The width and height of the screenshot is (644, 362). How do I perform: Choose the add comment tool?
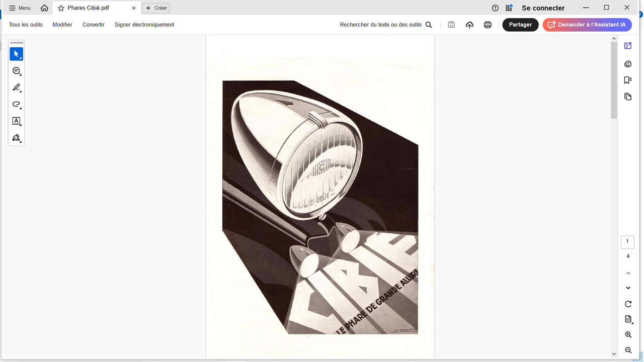point(16,71)
